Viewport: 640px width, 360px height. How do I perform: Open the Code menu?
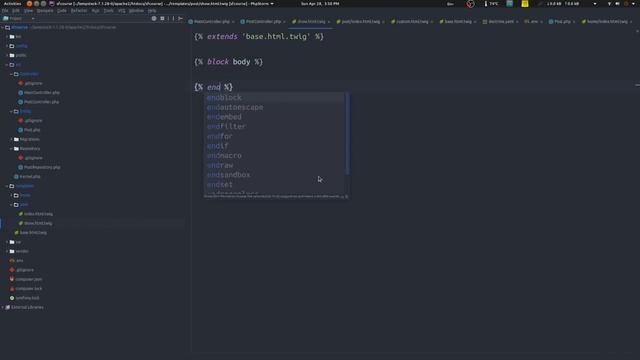tap(62, 11)
